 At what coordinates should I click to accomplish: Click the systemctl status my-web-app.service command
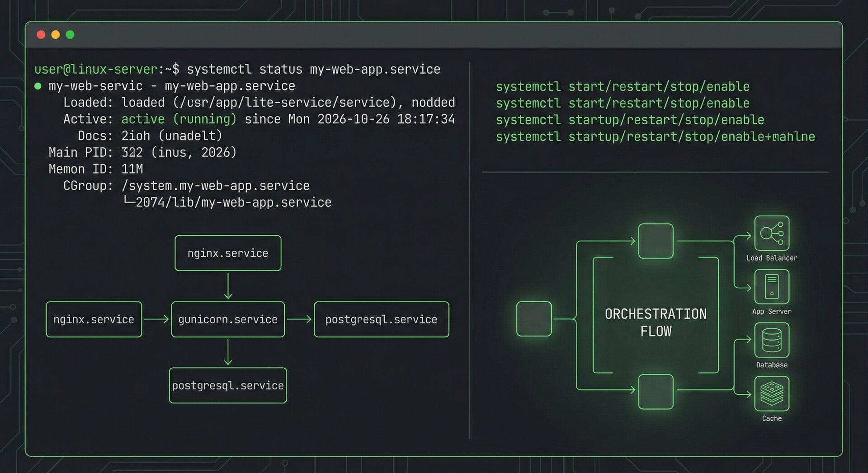pyautogui.click(x=313, y=69)
